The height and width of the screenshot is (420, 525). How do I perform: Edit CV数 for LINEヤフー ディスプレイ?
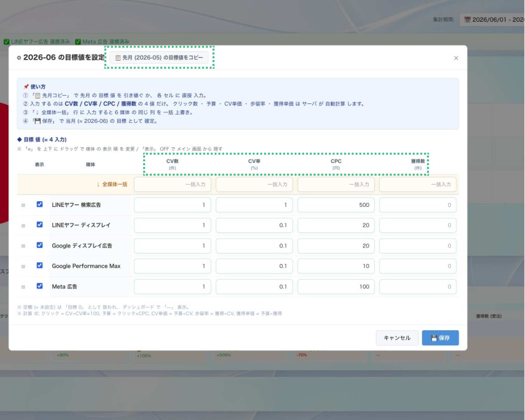point(172,225)
